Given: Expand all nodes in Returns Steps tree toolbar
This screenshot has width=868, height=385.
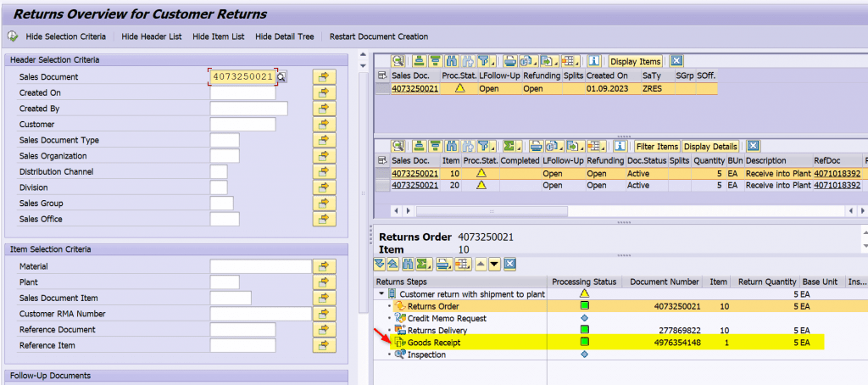Looking at the screenshot, I should click(380, 265).
